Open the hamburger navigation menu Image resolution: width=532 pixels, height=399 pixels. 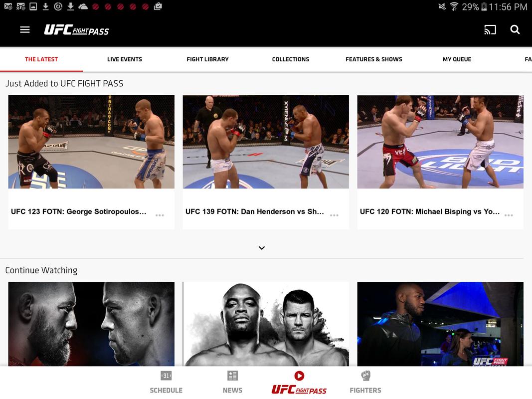click(25, 30)
